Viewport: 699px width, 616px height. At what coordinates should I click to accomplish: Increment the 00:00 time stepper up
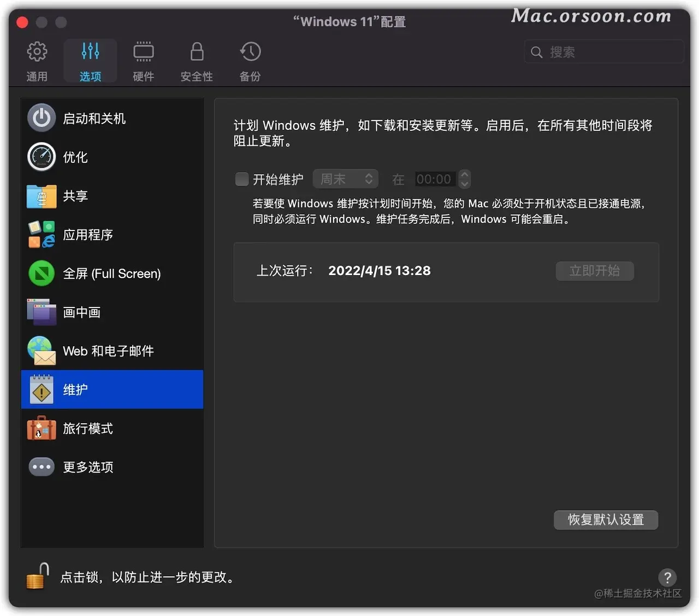pos(465,175)
